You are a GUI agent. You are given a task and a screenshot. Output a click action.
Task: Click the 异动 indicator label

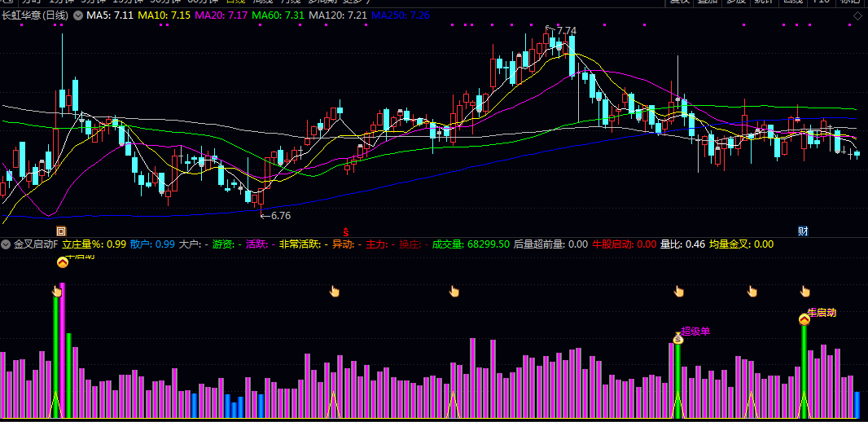pos(347,244)
